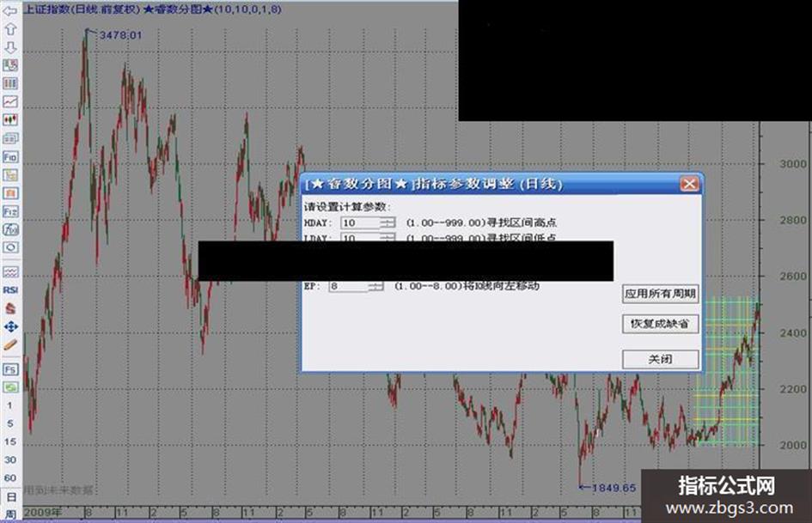Click the EP value input field
Viewport: 812px width, 523px height.
coord(349,286)
